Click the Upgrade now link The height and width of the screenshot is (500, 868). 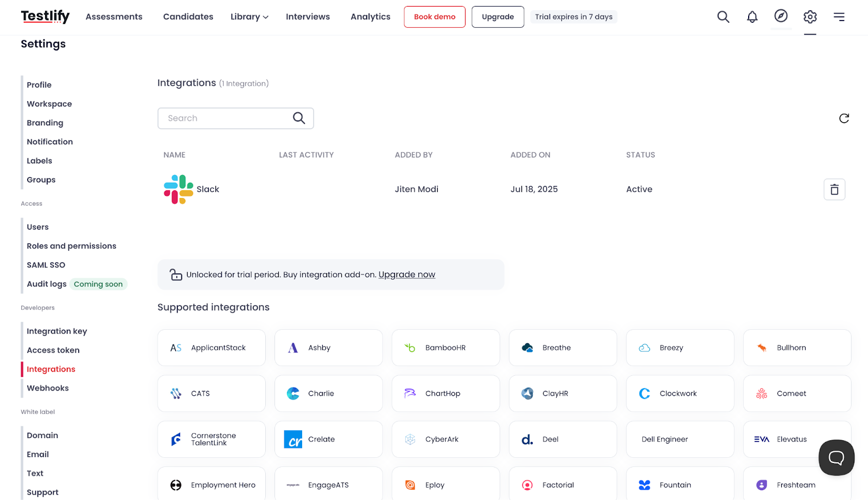tap(407, 274)
